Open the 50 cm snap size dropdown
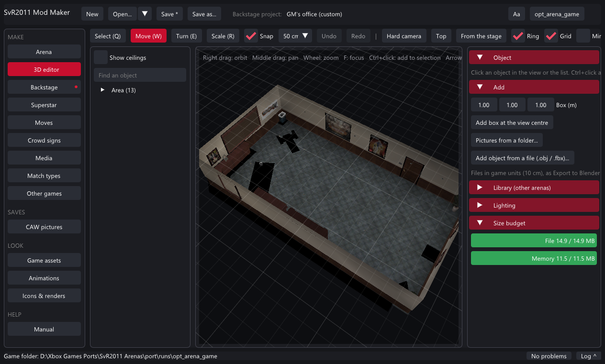The height and width of the screenshot is (364, 605). [295, 36]
